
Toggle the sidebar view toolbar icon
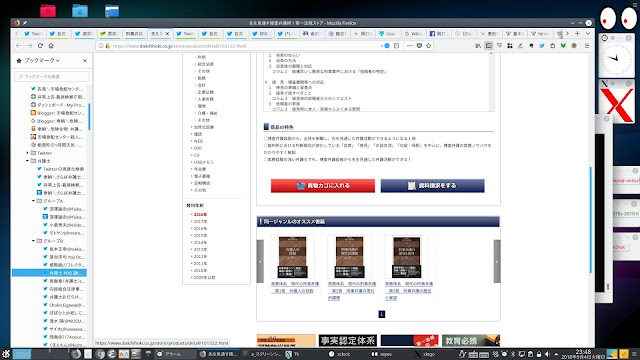(489, 46)
